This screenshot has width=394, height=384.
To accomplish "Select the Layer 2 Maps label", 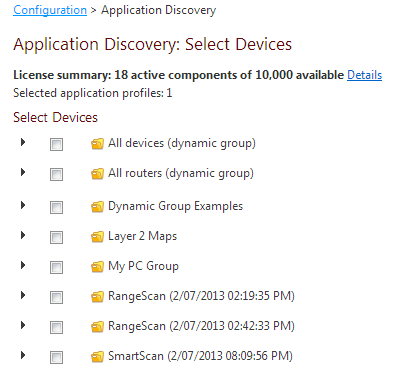I will [x=142, y=236].
